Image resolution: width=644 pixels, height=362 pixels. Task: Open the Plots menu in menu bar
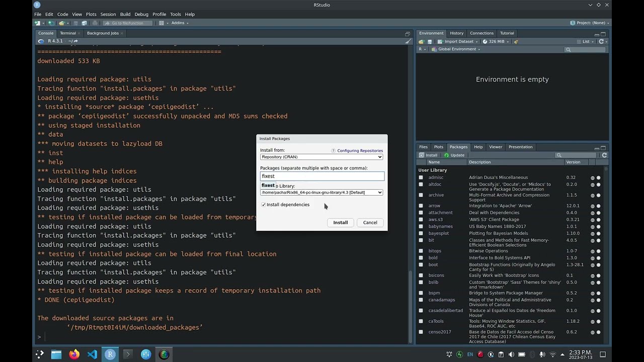(x=91, y=15)
